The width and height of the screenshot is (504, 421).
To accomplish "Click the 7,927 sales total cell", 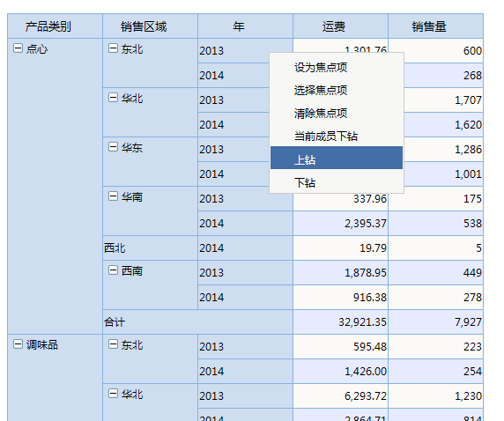I will pyautogui.click(x=435, y=321).
